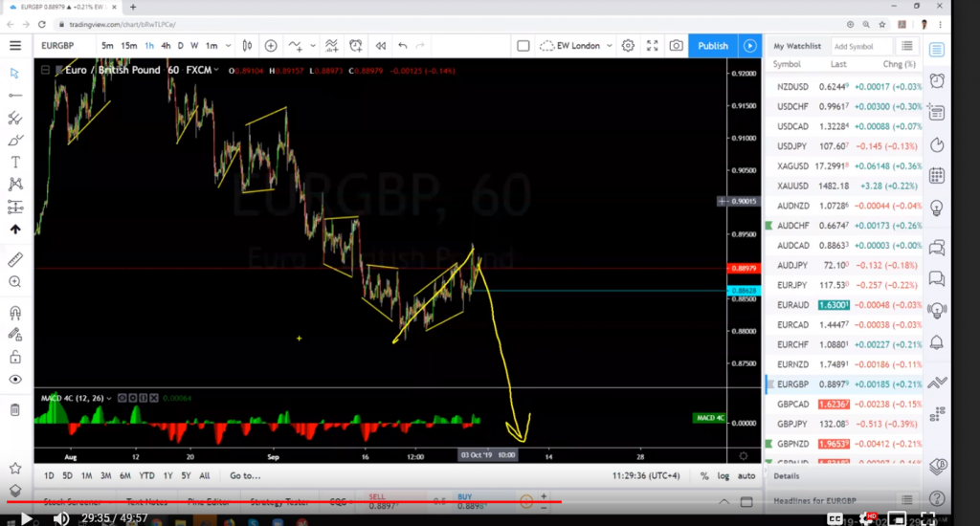Image resolution: width=980 pixels, height=526 pixels.
Task: Set date range to YTD
Action: tap(146, 475)
